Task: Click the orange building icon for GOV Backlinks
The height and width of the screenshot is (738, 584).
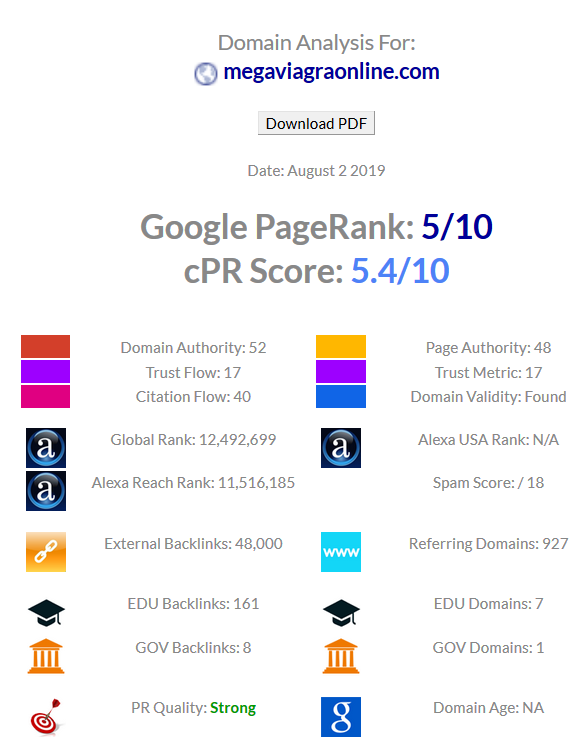Action: click(x=46, y=656)
